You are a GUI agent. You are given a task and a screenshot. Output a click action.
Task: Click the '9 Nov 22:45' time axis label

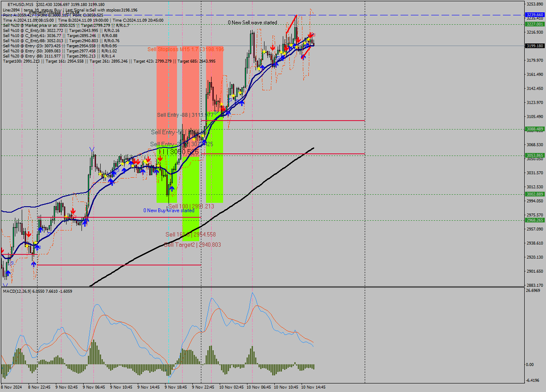tap(203, 387)
